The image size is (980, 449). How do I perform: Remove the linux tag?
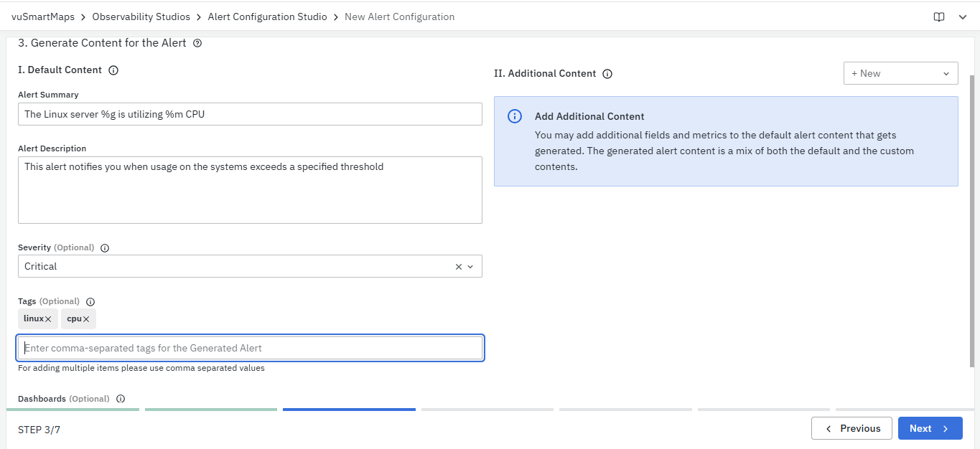tap(48, 319)
